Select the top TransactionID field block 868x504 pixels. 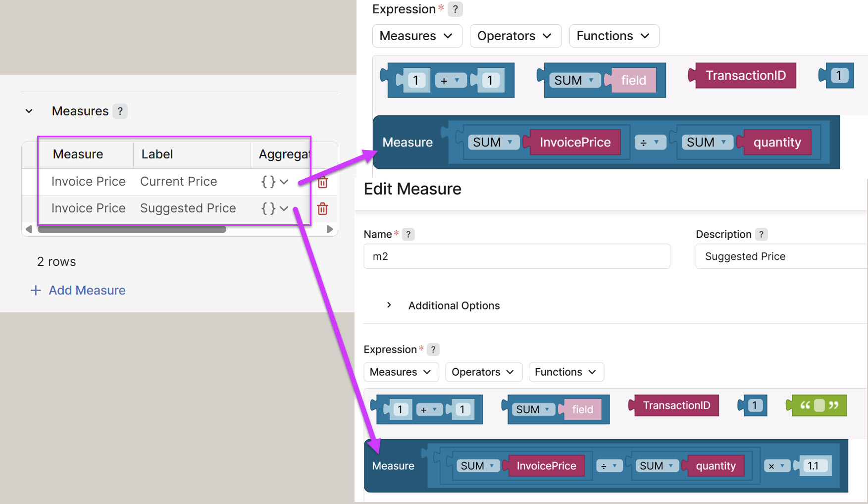pyautogui.click(x=745, y=76)
